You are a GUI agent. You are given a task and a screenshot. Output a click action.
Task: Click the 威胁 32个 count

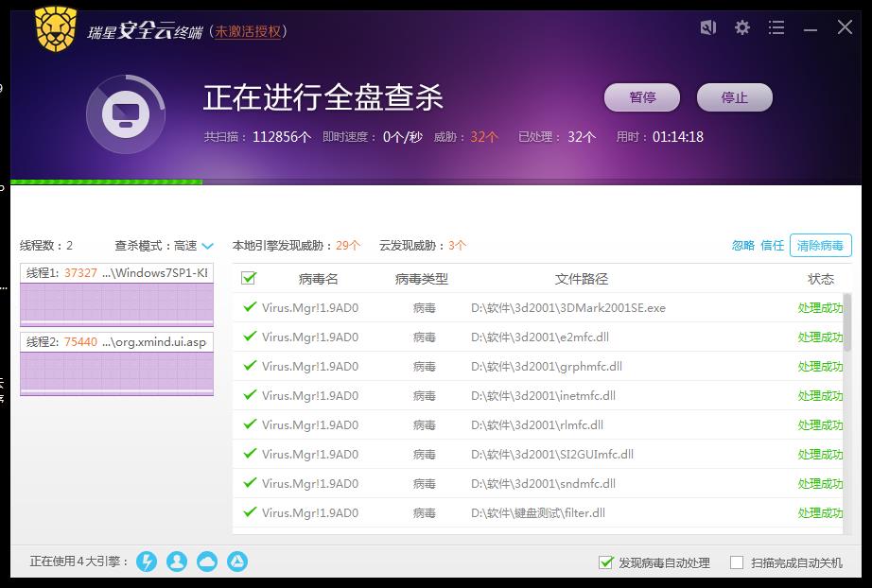coord(466,137)
